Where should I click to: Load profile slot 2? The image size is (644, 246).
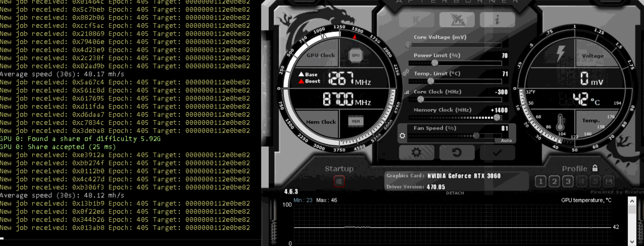554,182
